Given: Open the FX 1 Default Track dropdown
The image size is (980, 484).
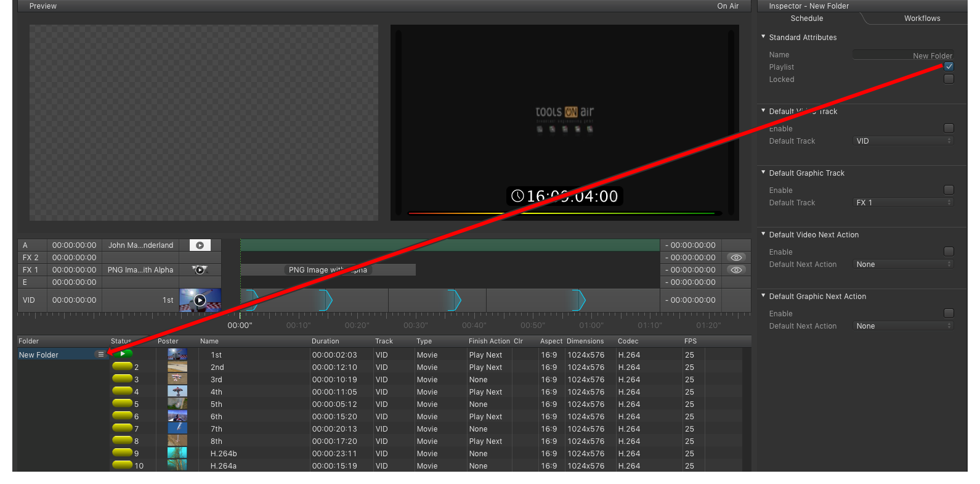Looking at the screenshot, I should click(903, 203).
